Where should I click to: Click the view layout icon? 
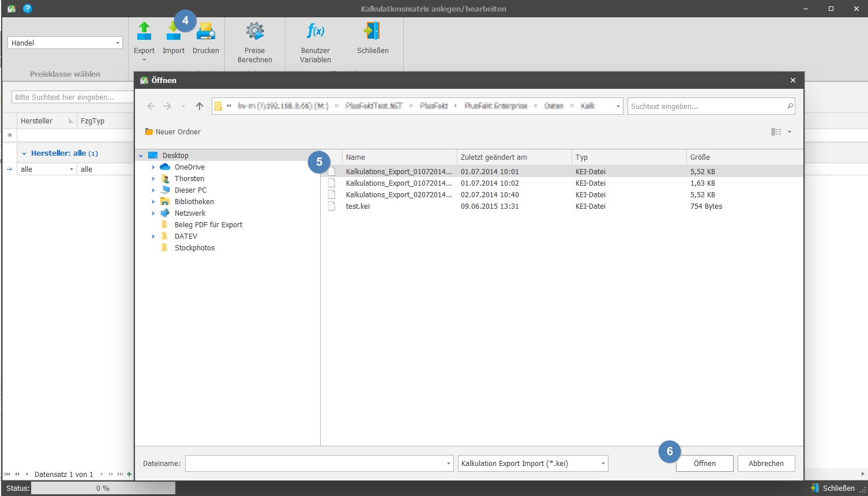click(776, 132)
